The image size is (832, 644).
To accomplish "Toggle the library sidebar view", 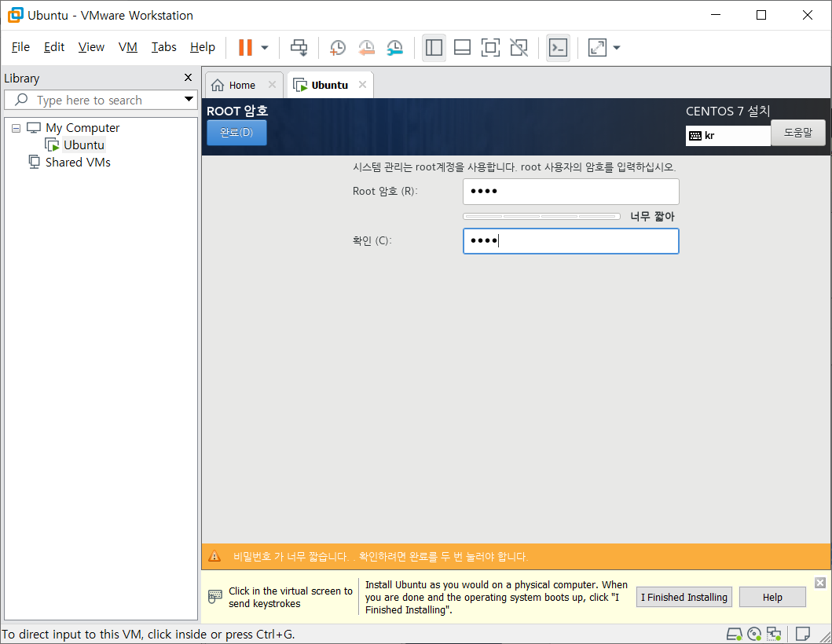I will (434, 47).
